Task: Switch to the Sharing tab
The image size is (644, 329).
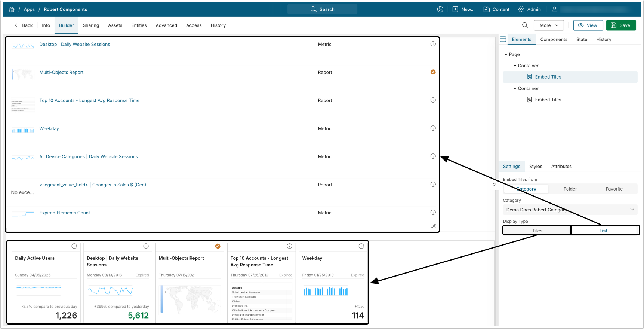Action: (91, 25)
